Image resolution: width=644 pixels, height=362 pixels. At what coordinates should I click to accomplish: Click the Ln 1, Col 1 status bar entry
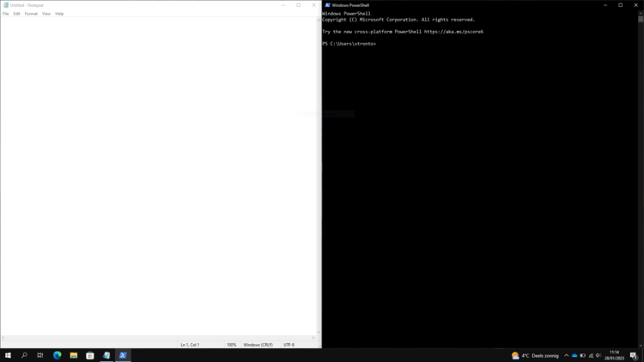(190, 345)
